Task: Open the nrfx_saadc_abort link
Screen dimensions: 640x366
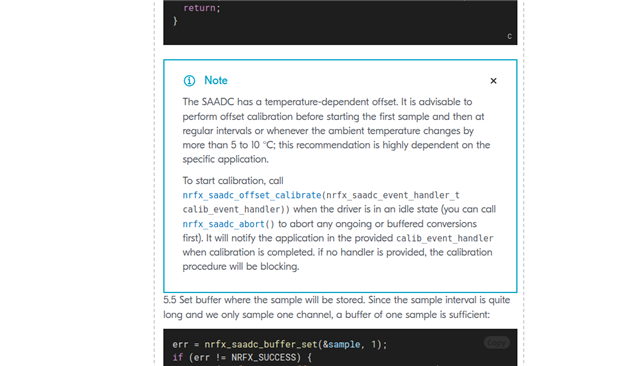Action: 223,224
